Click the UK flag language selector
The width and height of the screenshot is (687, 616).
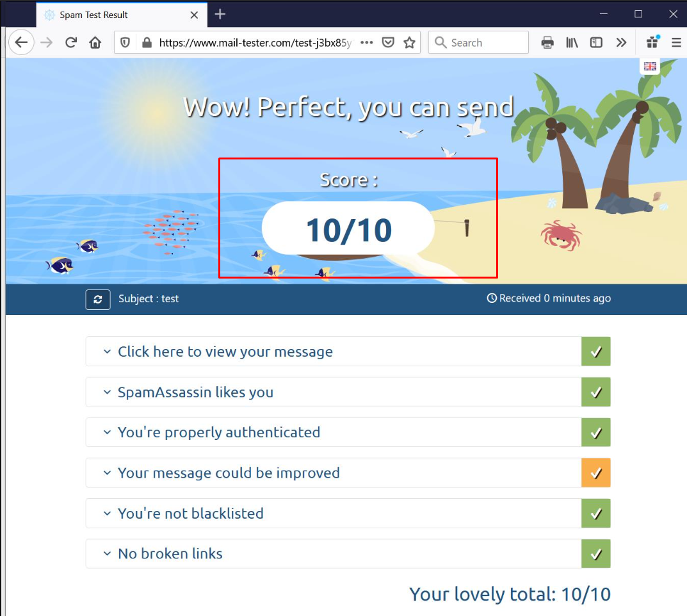(650, 66)
